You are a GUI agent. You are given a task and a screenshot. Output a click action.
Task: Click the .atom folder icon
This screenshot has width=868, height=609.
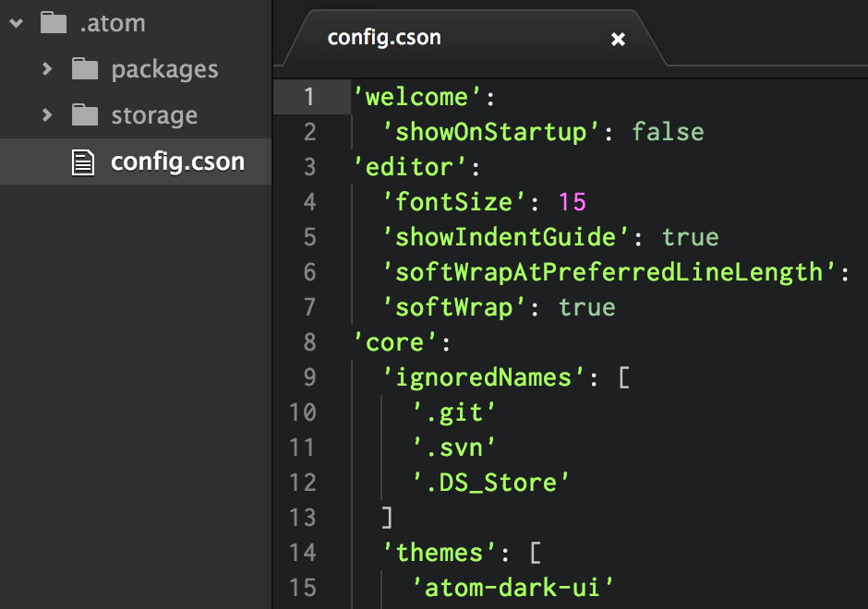[x=54, y=23]
